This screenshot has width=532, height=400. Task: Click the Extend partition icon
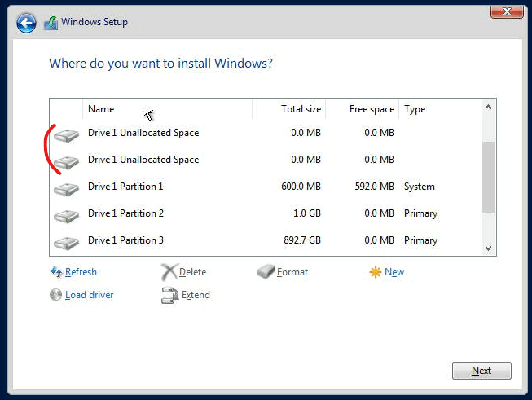point(169,295)
